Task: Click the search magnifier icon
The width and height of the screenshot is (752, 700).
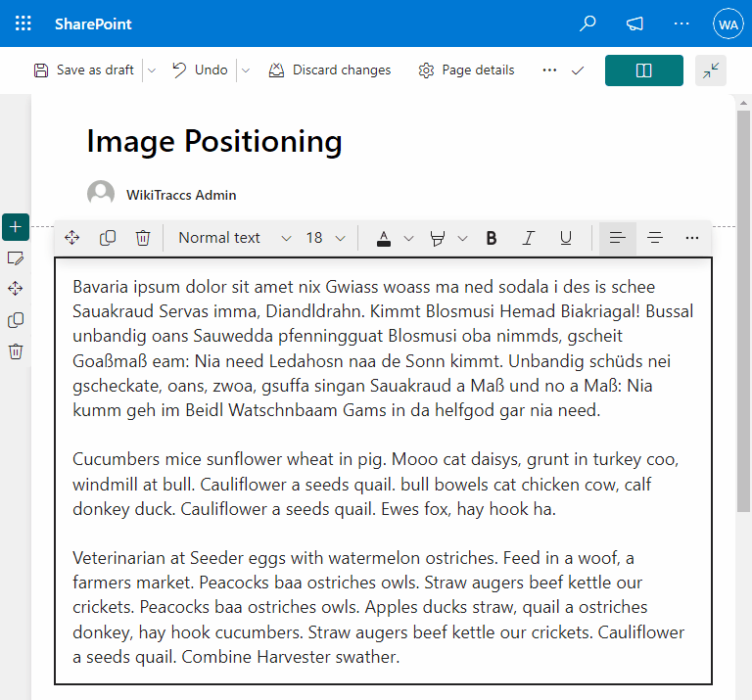Action: [587, 23]
